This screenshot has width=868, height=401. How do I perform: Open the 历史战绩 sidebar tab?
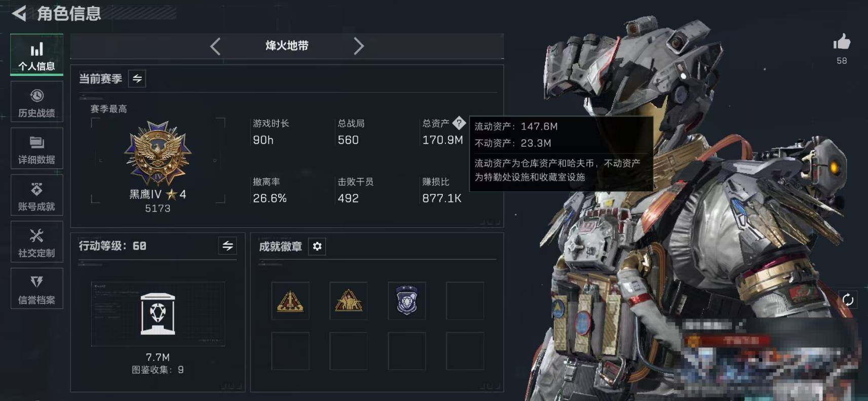point(36,102)
